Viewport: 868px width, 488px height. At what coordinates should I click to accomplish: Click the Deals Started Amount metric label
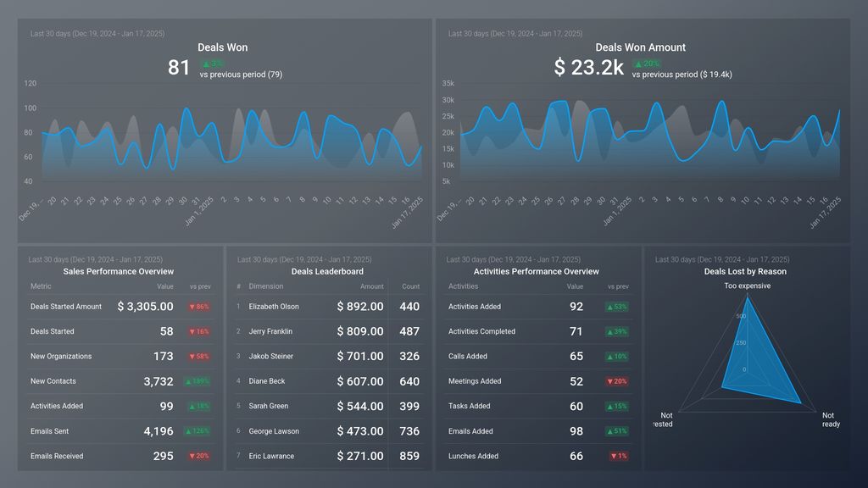(66, 307)
